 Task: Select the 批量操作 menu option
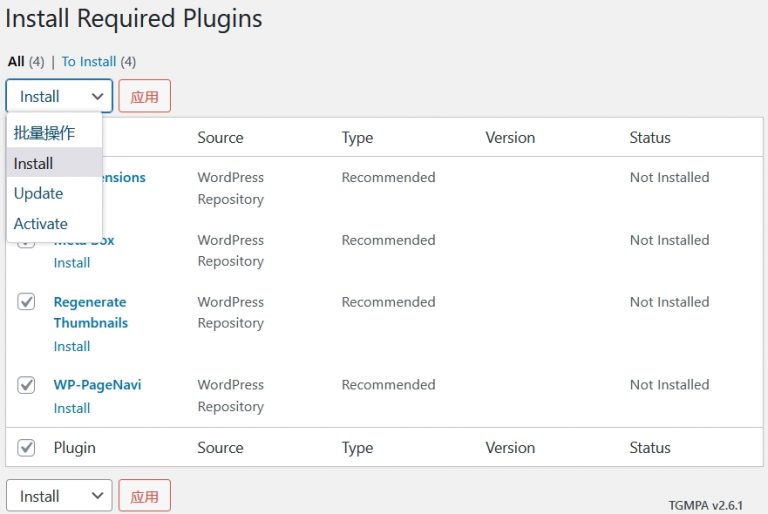[44, 133]
